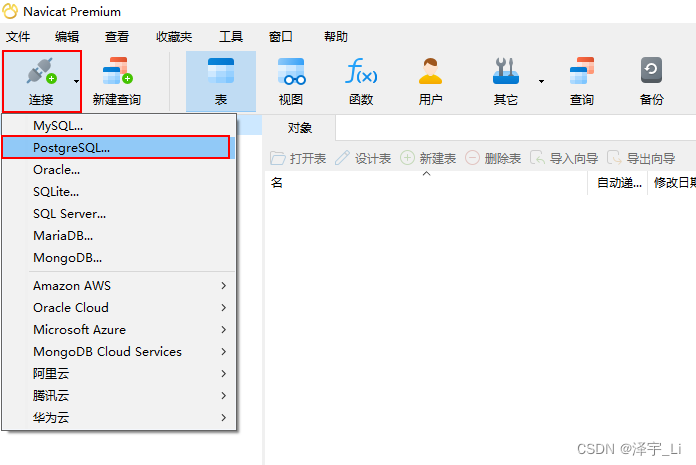Click the 自动递... column header
Viewport: 696px width, 465px height.
(619, 183)
